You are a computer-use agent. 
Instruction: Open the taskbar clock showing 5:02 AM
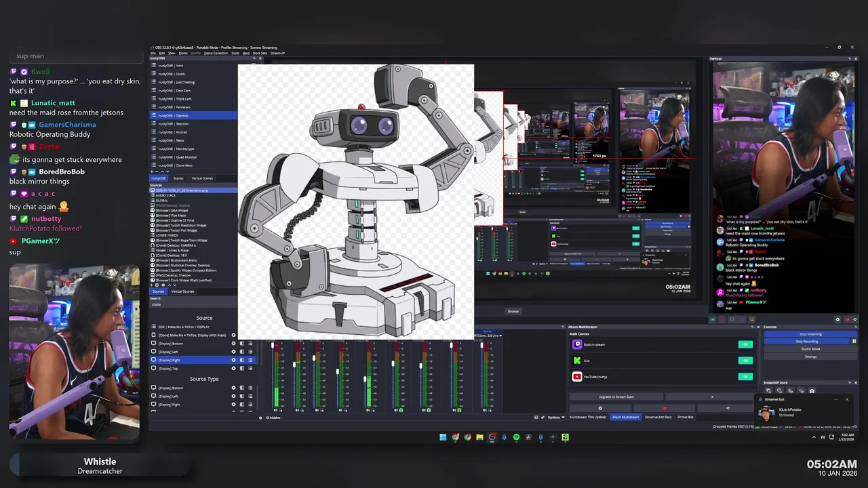tap(848, 437)
